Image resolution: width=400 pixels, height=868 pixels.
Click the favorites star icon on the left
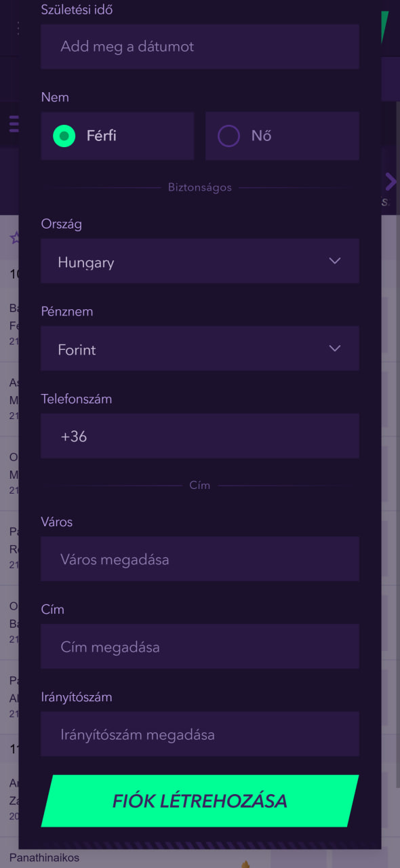point(14,238)
